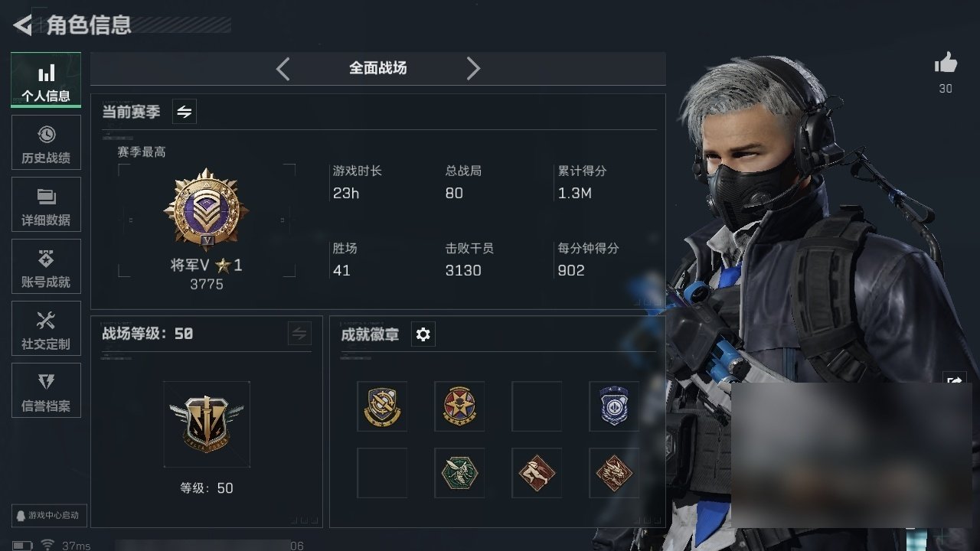Toggle the swap icon beside 战场等级
The width and height of the screenshot is (980, 551).
click(299, 334)
